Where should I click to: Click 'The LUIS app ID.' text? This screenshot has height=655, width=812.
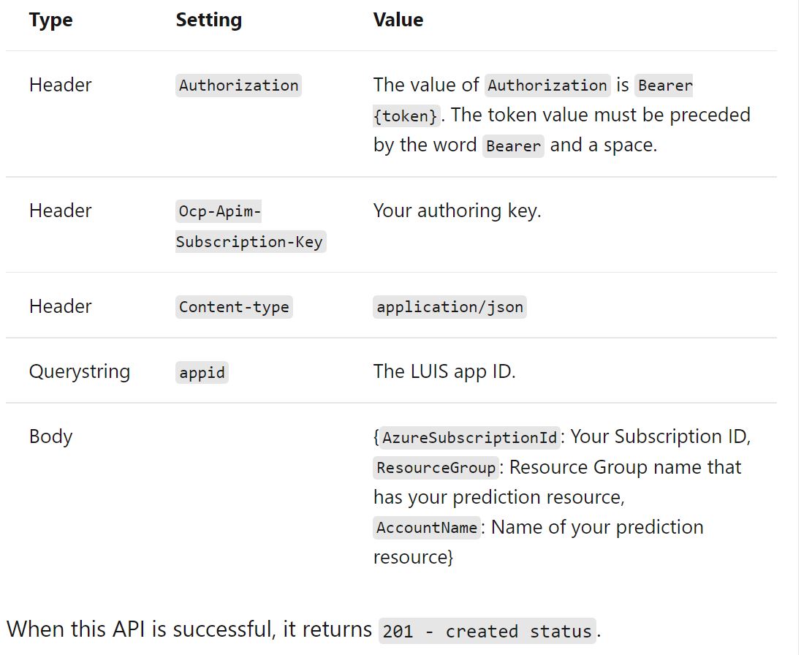(x=444, y=371)
